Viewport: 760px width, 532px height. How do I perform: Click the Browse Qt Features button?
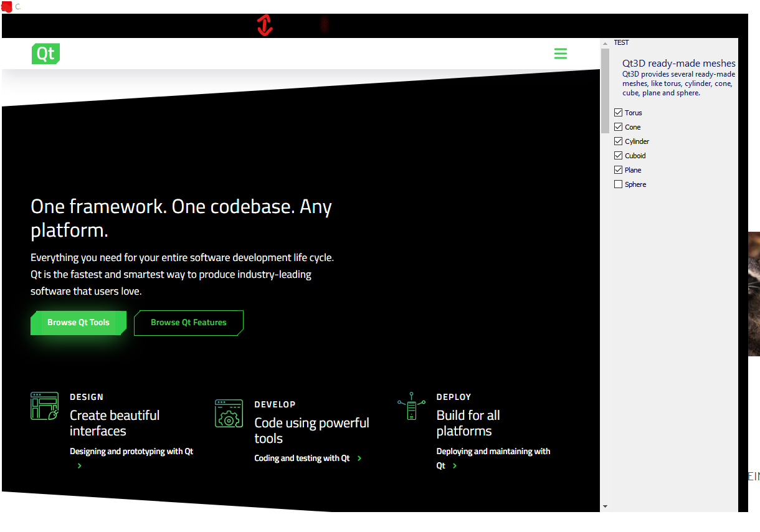(x=189, y=323)
